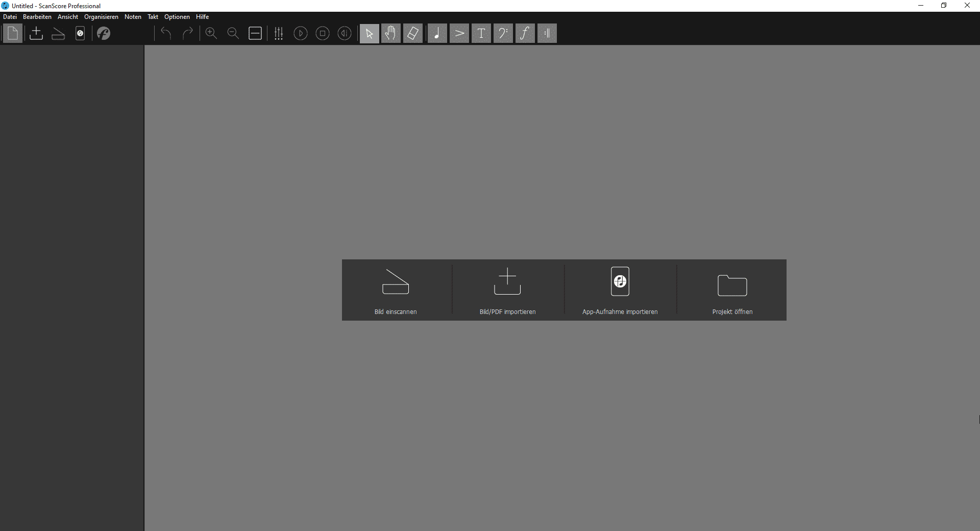Click the Undo arrow icon
Image resolution: width=980 pixels, height=531 pixels.
166,34
